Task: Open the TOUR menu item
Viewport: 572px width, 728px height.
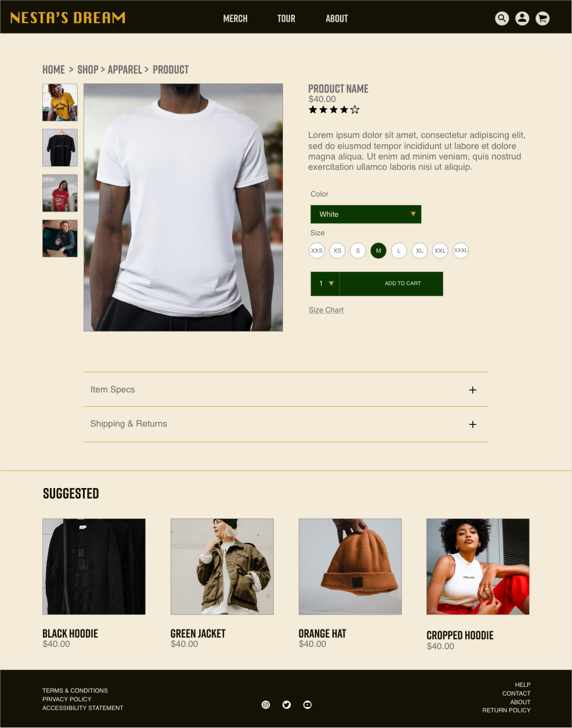Action: tap(286, 19)
